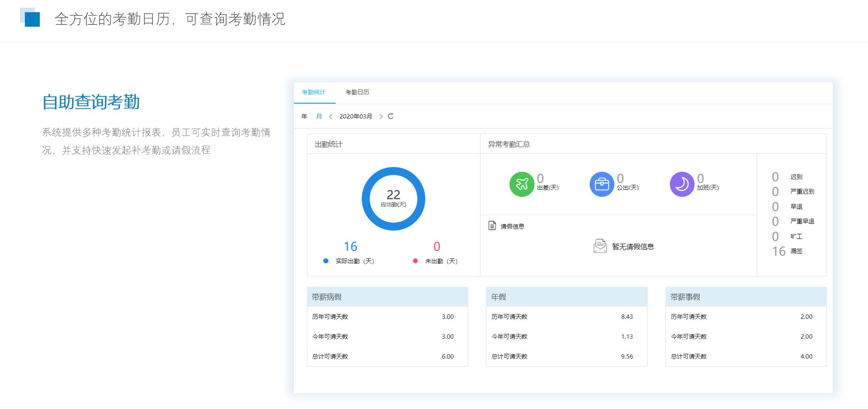Open the 考勤统计 tab
The image size is (868, 409).
[313, 92]
